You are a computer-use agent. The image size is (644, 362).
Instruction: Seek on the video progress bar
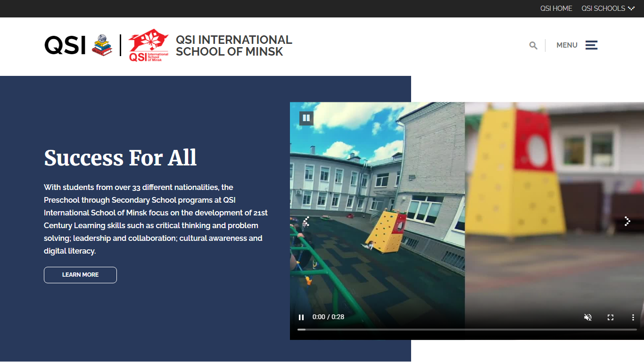[x=467, y=329]
